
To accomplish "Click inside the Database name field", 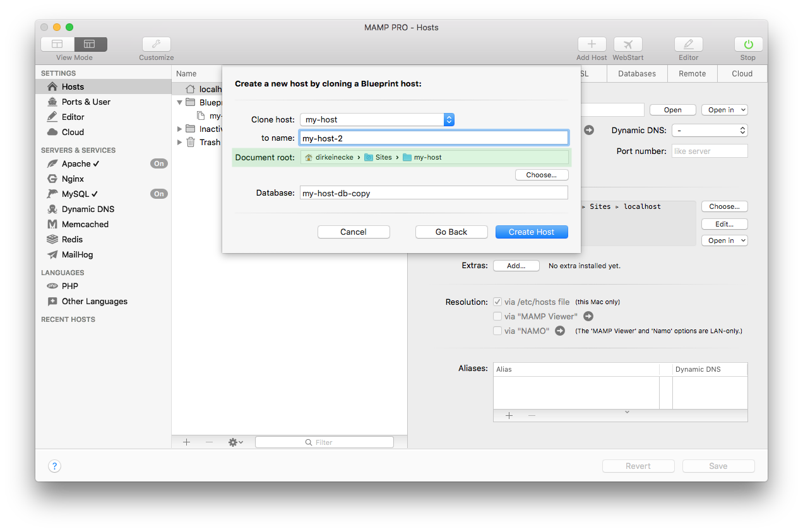I will [x=433, y=193].
